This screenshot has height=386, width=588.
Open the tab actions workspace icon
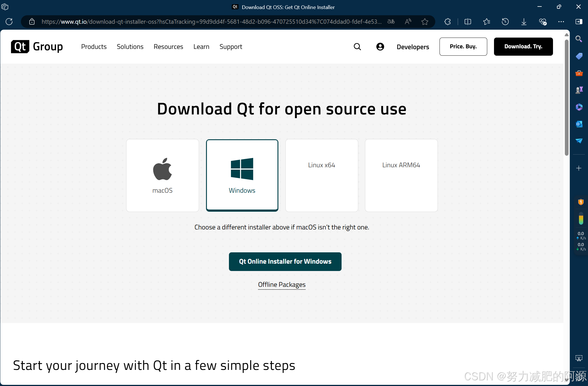pyautogui.click(x=5, y=7)
